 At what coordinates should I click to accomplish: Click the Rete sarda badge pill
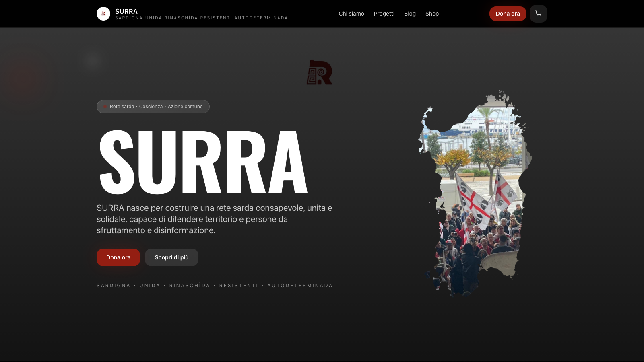pos(153,106)
